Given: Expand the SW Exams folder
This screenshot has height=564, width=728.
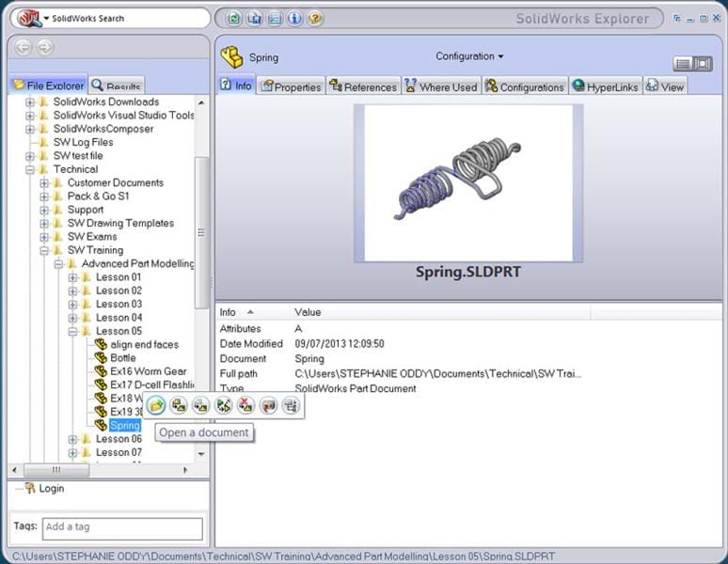Looking at the screenshot, I should coord(44,237).
